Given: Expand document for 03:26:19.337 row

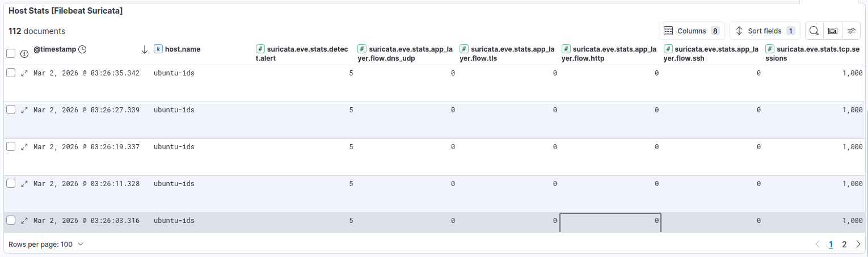Looking at the screenshot, I should click(x=24, y=147).
